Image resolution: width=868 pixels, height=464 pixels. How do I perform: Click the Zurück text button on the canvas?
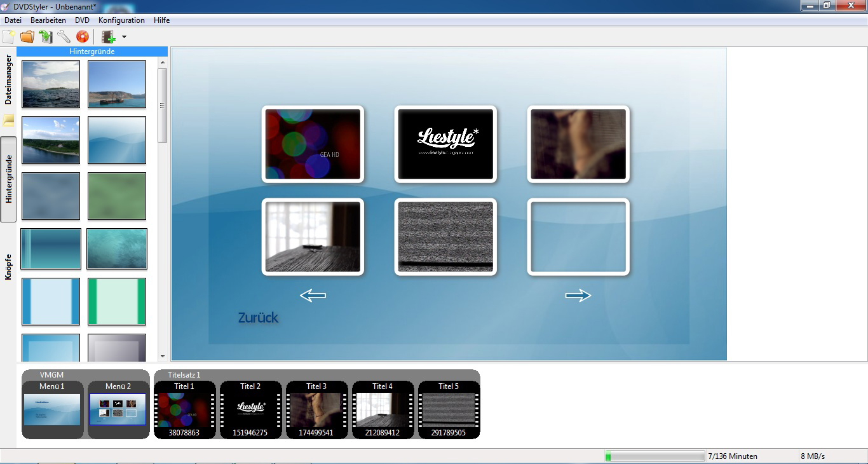pos(258,318)
